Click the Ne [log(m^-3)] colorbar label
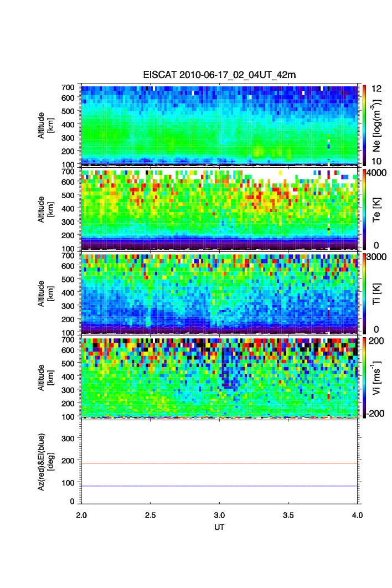 (378, 125)
